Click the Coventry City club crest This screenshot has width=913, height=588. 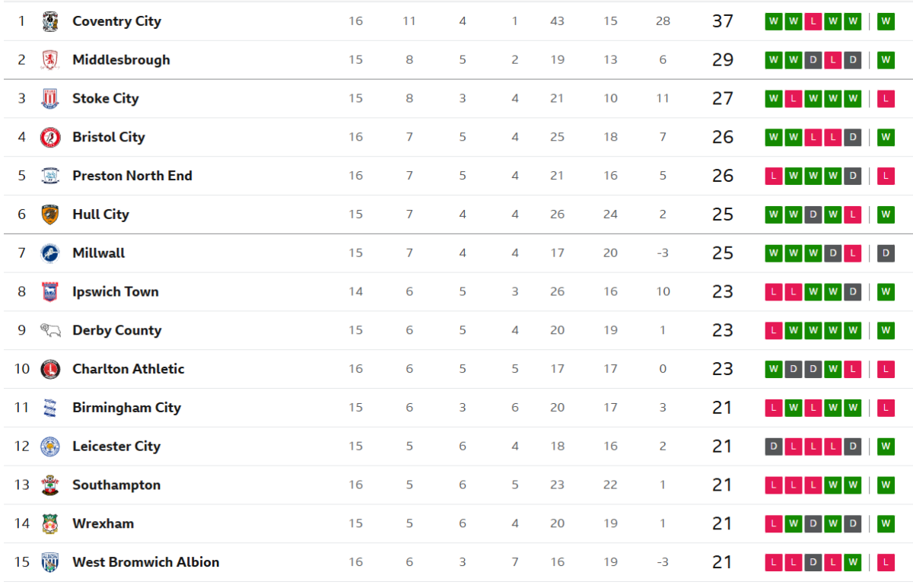tap(50, 21)
